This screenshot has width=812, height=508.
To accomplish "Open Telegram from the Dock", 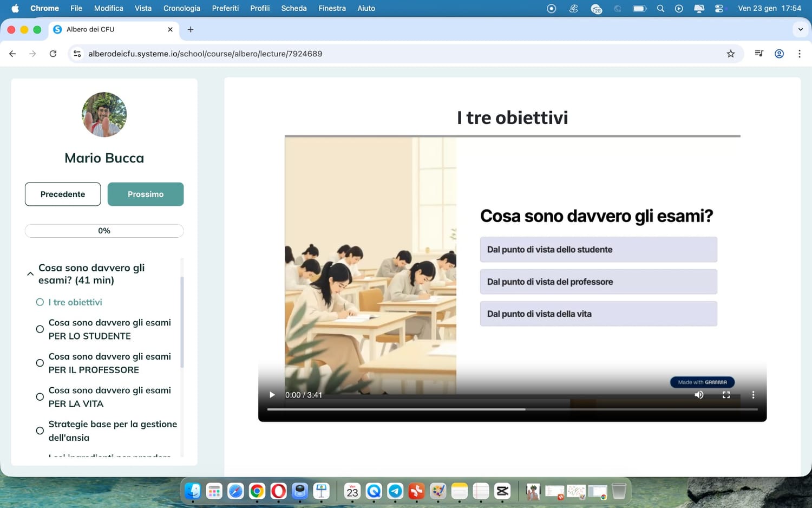I will pyautogui.click(x=395, y=491).
